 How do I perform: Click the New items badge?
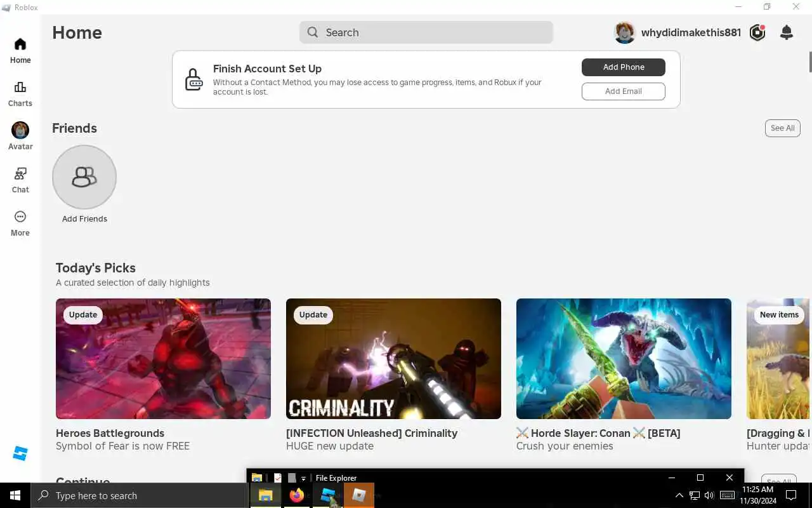pyautogui.click(x=779, y=315)
